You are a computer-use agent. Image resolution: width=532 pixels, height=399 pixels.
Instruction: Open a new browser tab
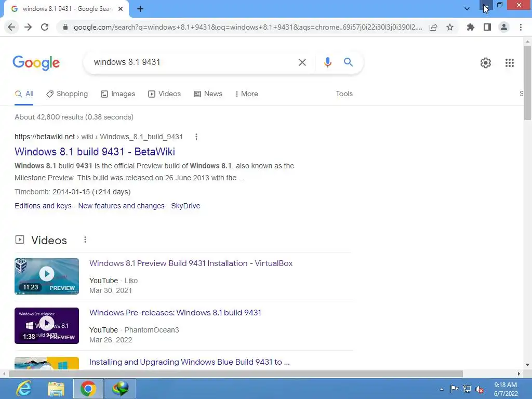click(x=140, y=9)
